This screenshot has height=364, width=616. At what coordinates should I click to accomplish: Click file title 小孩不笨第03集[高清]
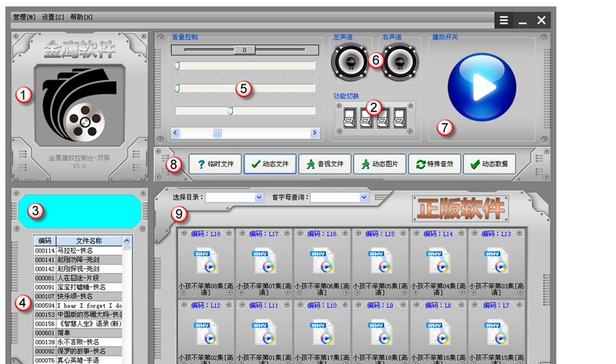pyautogui.click(x=497, y=289)
